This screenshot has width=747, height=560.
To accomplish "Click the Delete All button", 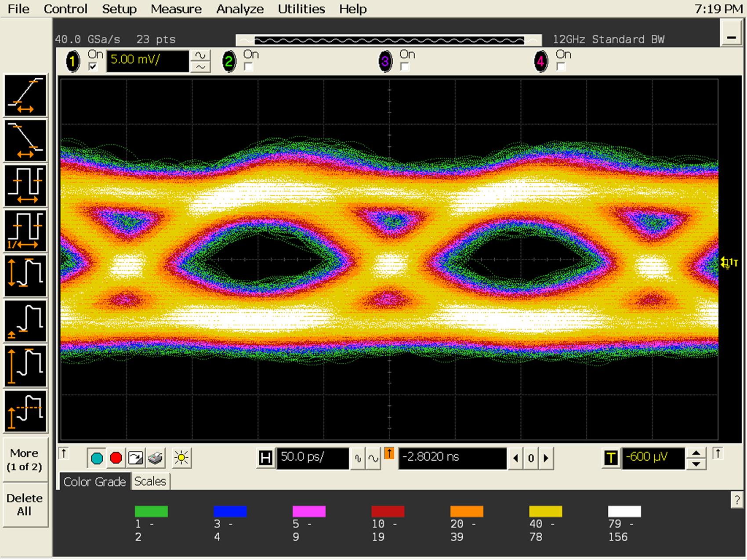I will (x=24, y=505).
